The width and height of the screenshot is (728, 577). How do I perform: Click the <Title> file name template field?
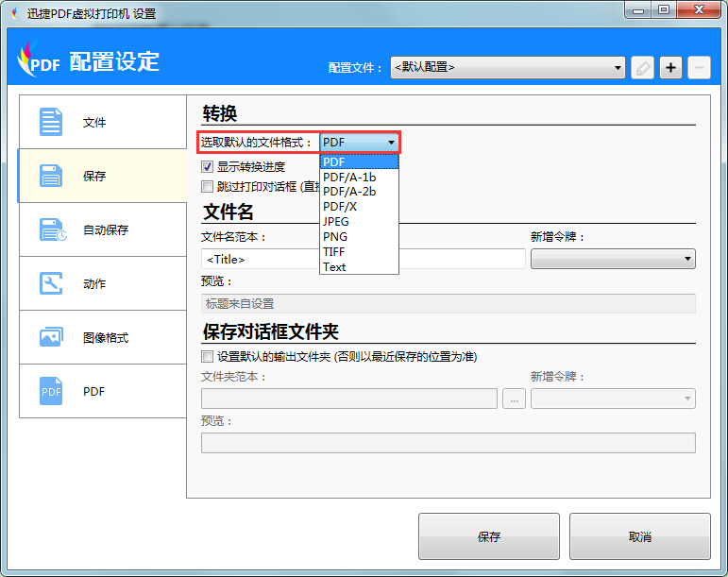click(262, 259)
